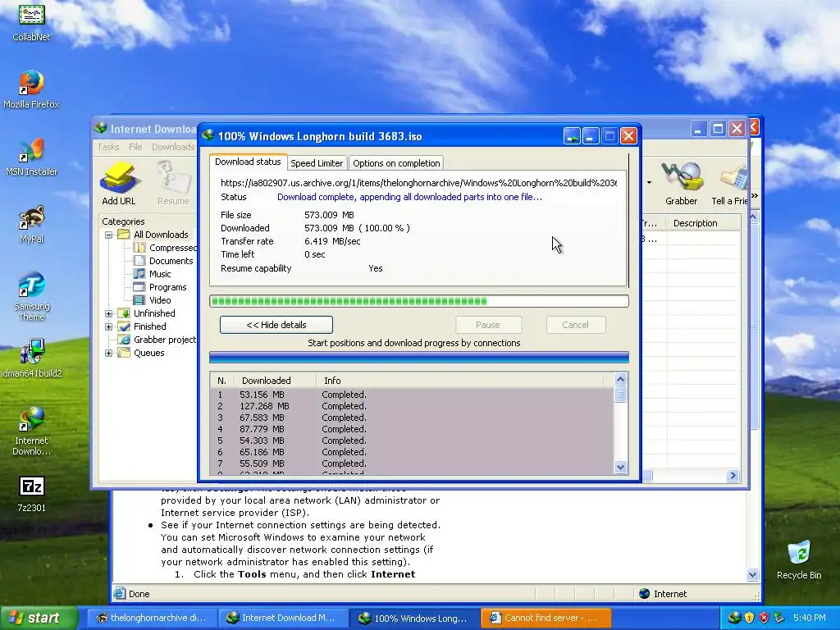The height and width of the screenshot is (630, 840).
Task: Click the Resume toolbar icon in IDM
Action: pos(173,183)
